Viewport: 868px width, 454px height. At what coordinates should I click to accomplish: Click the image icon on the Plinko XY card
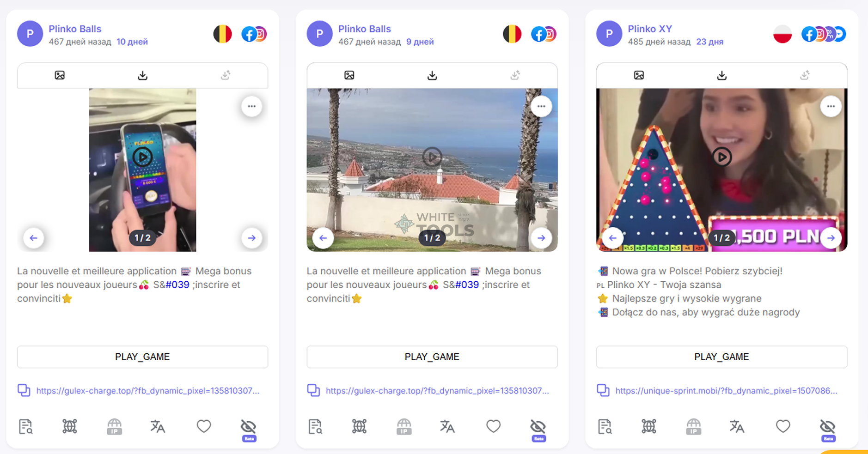pos(639,75)
